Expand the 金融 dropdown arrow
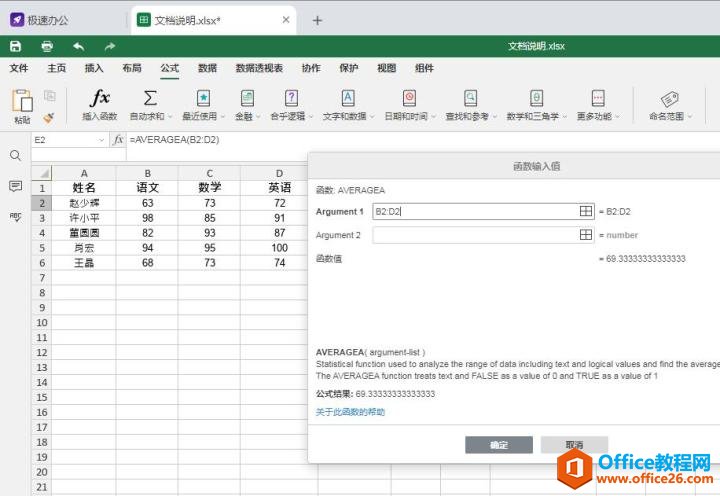 click(258, 117)
